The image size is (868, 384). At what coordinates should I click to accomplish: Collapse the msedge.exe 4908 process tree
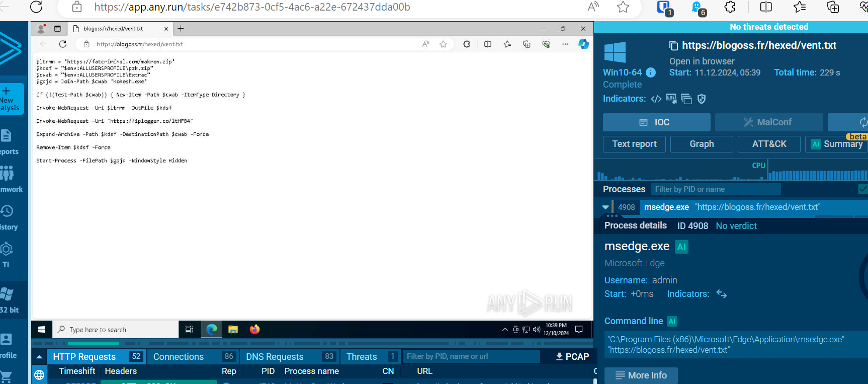click(605, 207)
